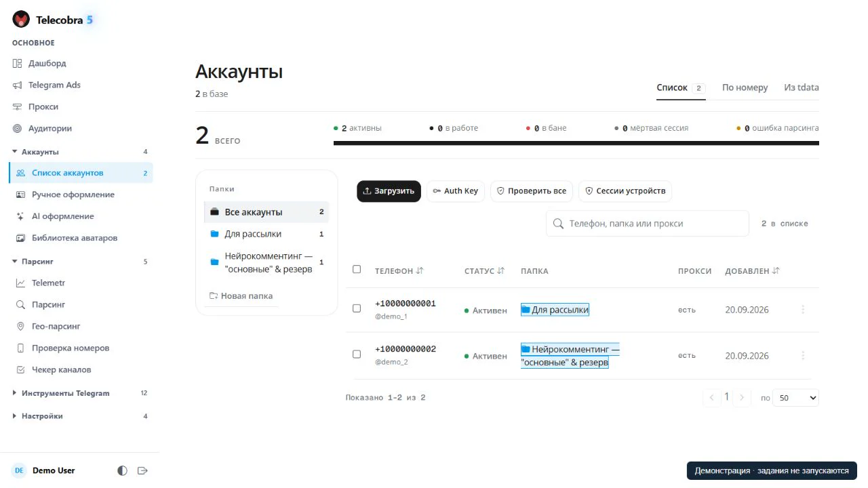The image size is (868, 488).
Task: Click the logout icon near Demo User
Action: click(x=142, y=470)
